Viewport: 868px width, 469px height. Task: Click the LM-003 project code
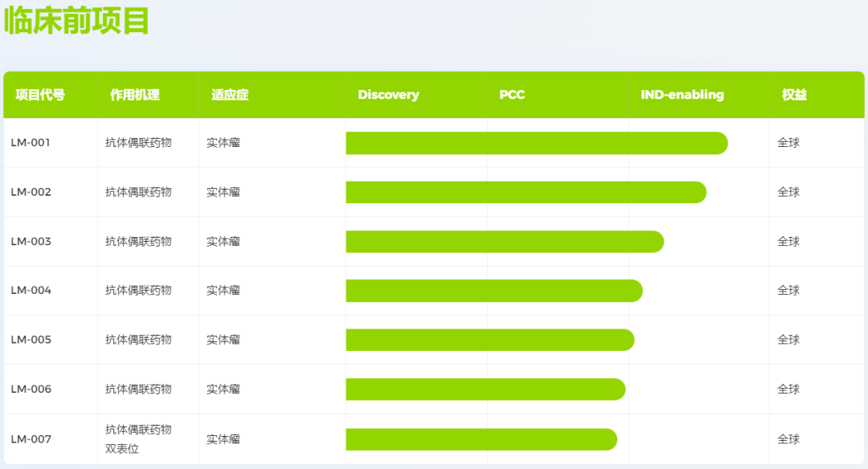click(x=31, y=242)
